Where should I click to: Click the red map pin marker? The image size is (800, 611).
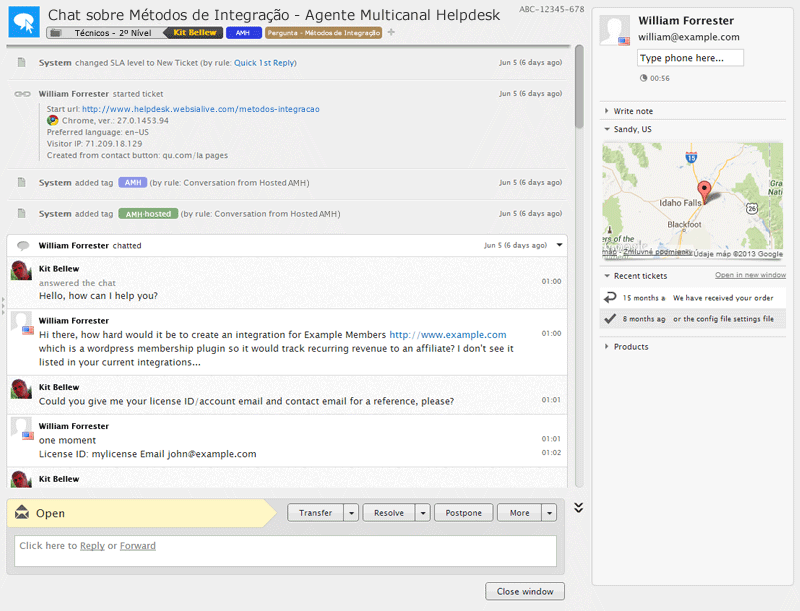[703, 192]
